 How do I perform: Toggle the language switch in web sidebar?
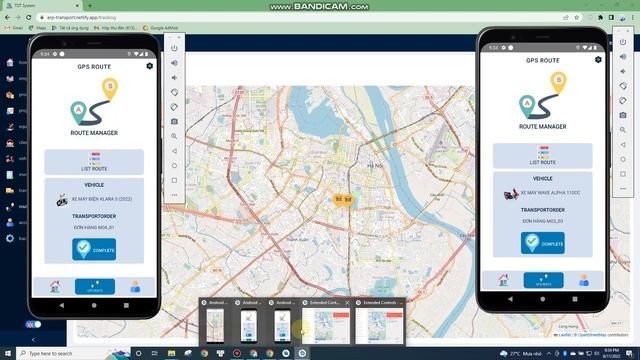[x=33, y=324]
